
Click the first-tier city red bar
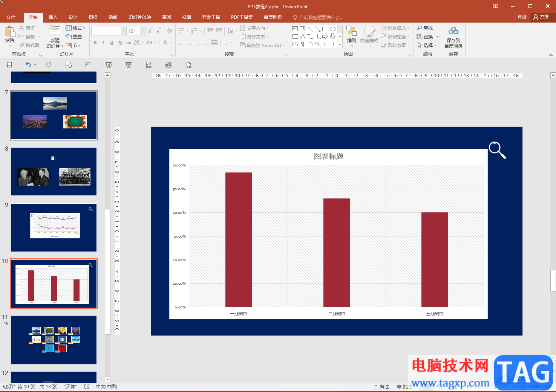coord(239,239)
